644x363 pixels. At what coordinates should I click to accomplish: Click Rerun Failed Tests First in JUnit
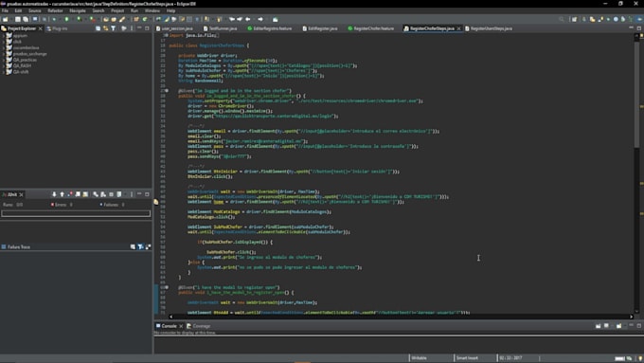coord(103,194)
